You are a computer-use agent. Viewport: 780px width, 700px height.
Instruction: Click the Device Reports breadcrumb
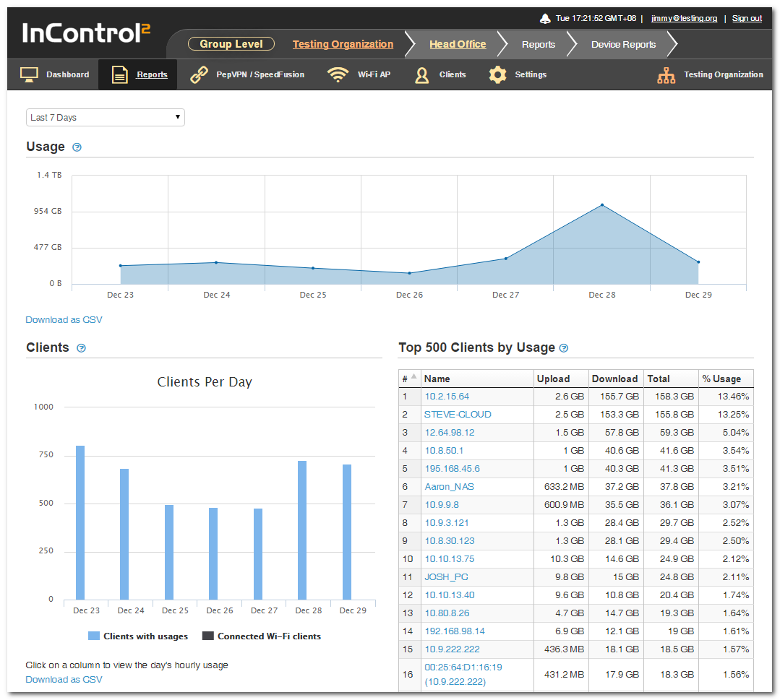point(623,44)
